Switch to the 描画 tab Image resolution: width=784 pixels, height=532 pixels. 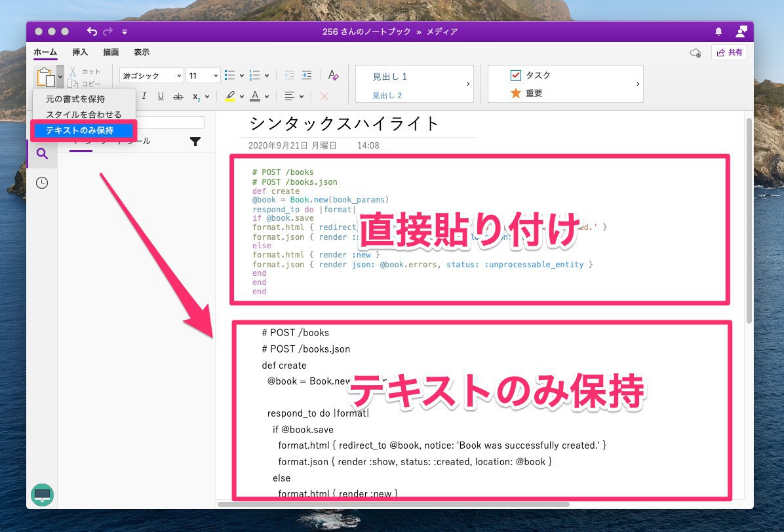111,52
